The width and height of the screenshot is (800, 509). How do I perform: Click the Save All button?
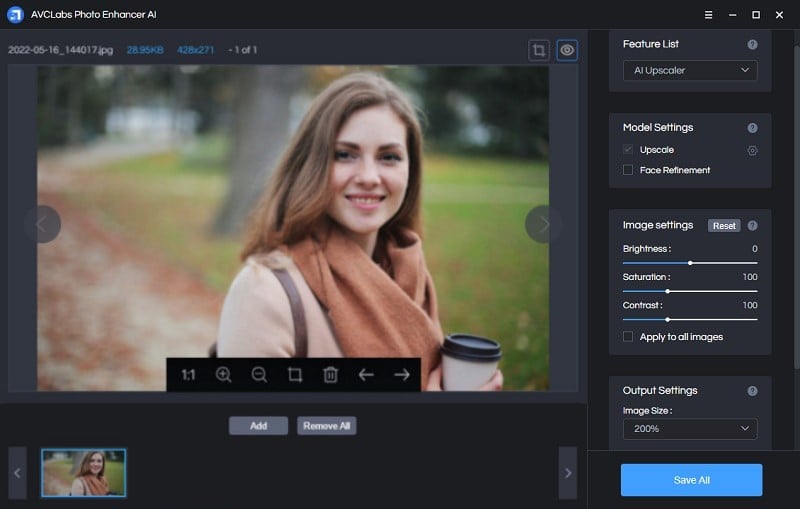pyautogui.click(x=691, y=480)
